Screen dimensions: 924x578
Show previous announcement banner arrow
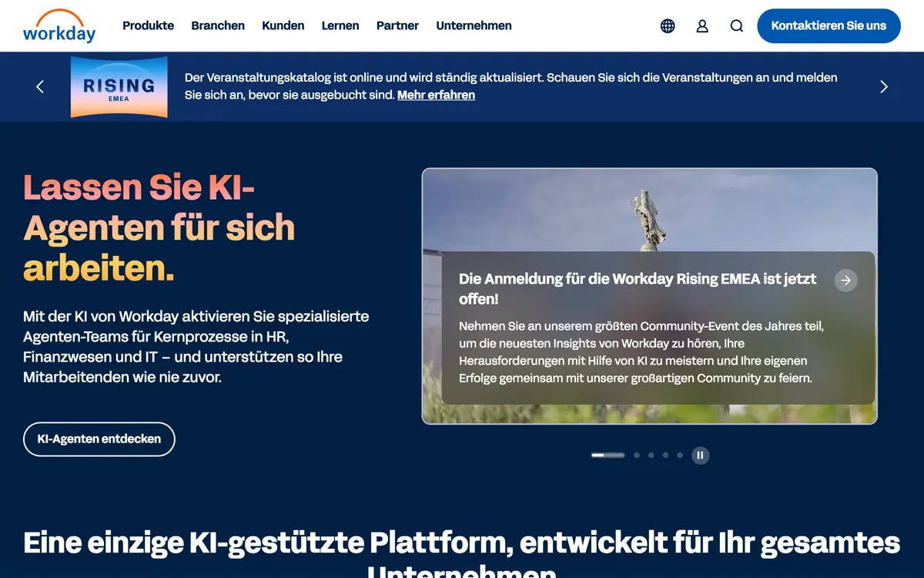pyautogui.click(x=40, y=86)
